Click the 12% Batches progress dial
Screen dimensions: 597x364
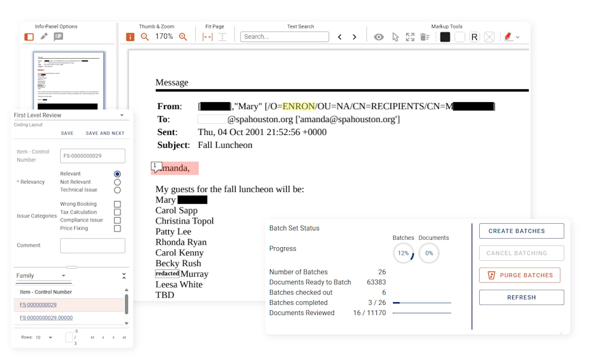pos(403,253)
